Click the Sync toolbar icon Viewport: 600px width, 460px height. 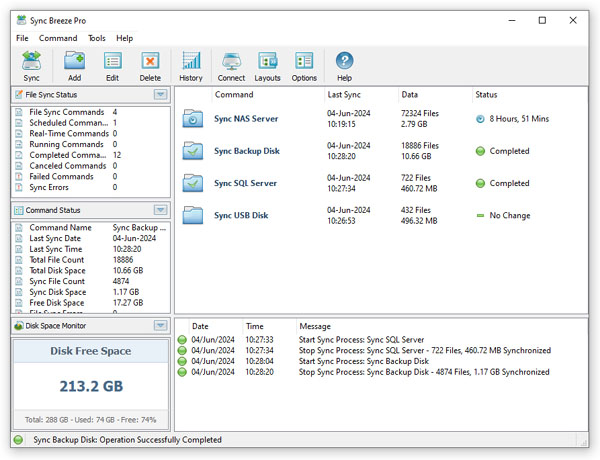click(x=31, y=61)
